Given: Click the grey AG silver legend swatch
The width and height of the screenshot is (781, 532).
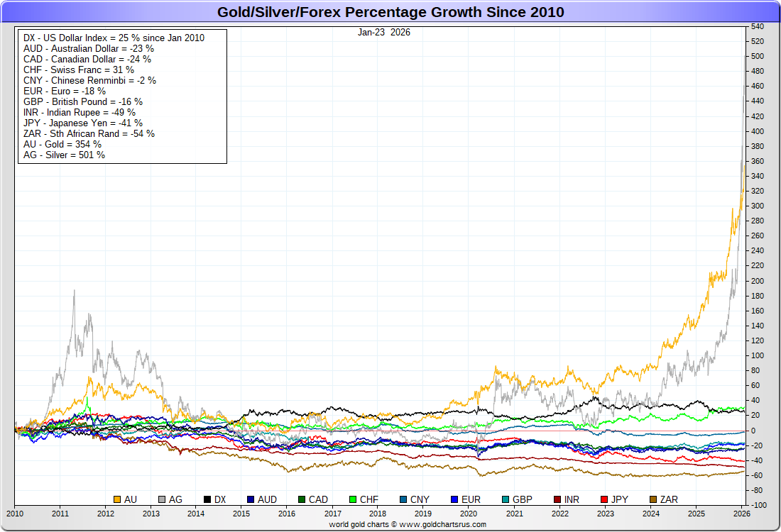Looking at the screenshot, I should point(163,499).
